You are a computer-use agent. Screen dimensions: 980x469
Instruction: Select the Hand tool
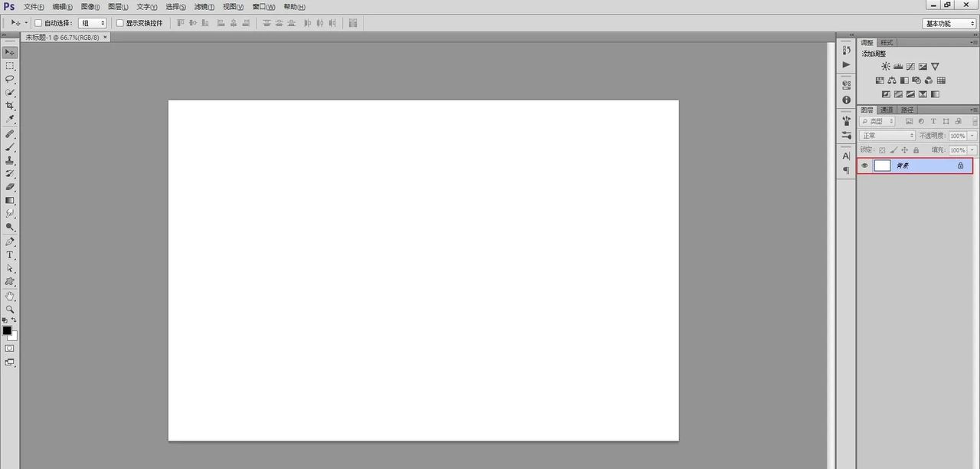pyautogui.click(x=10, y=296)
